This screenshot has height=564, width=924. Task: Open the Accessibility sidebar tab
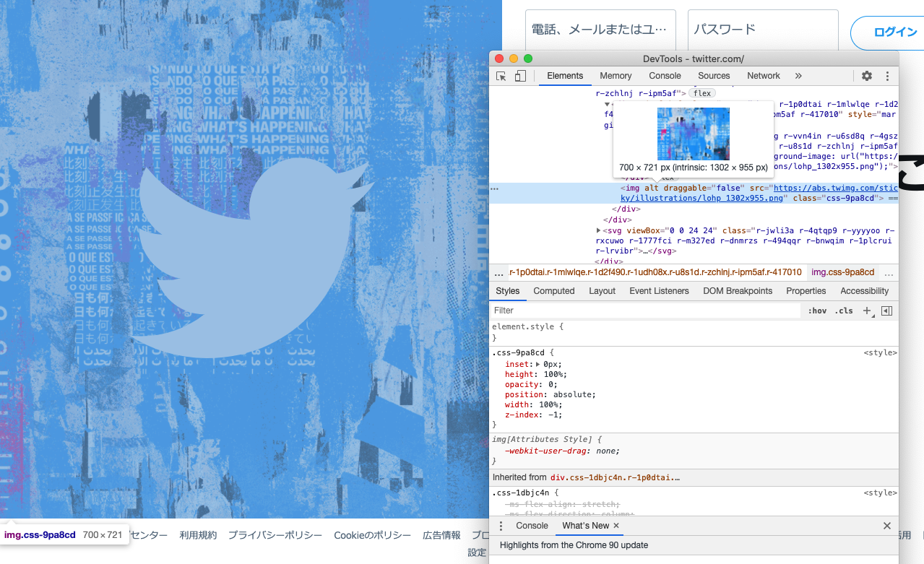coord(864,291)
